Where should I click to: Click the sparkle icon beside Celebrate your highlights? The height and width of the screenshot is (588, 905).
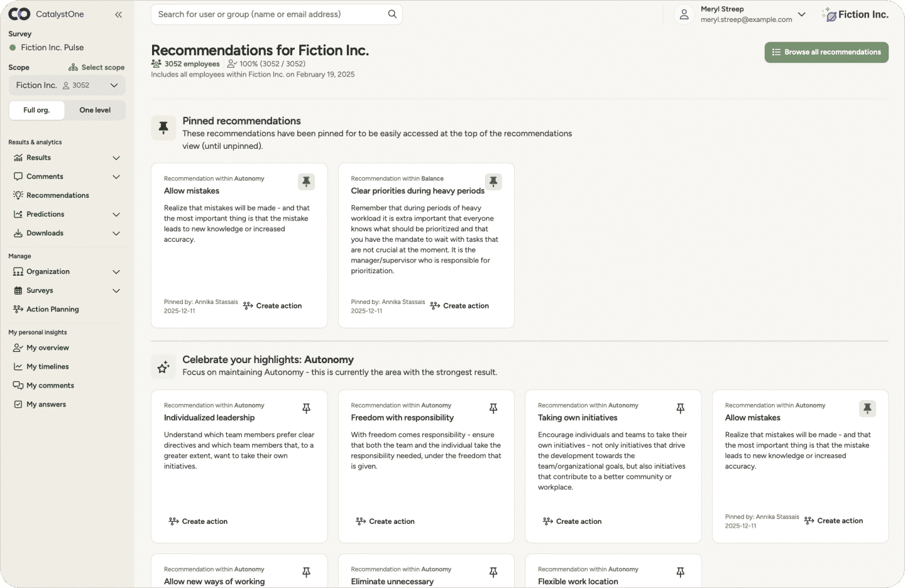163,366
